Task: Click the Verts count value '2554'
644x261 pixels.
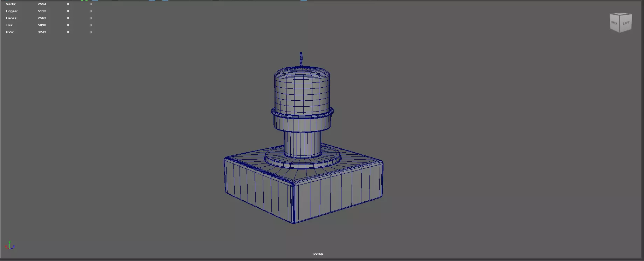Action: pyautogui.click(x=42, y=4)
